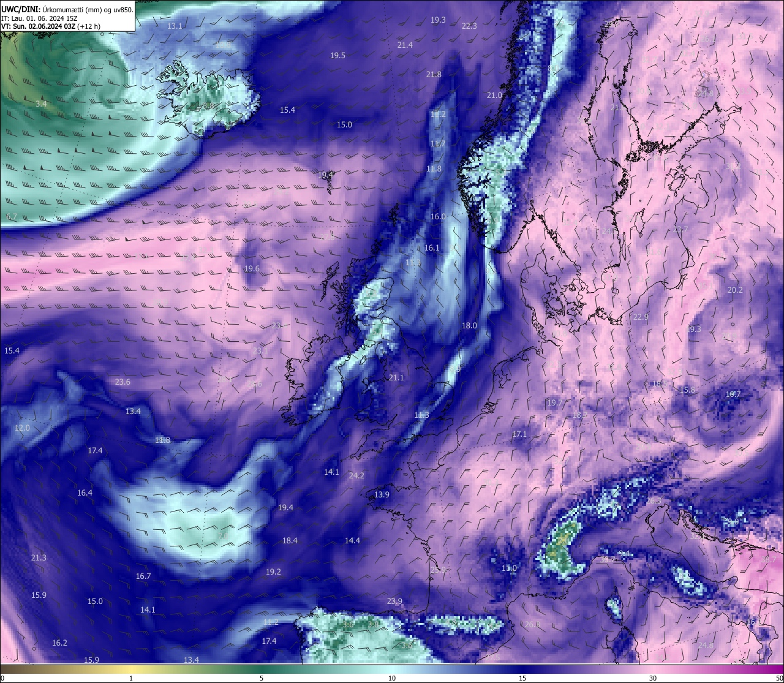The image size is (784, 683).
Task: Select the valid time 'VT: Sun. 02.06.2024 03Z (+12 h)'
Action: click(51, 26)
